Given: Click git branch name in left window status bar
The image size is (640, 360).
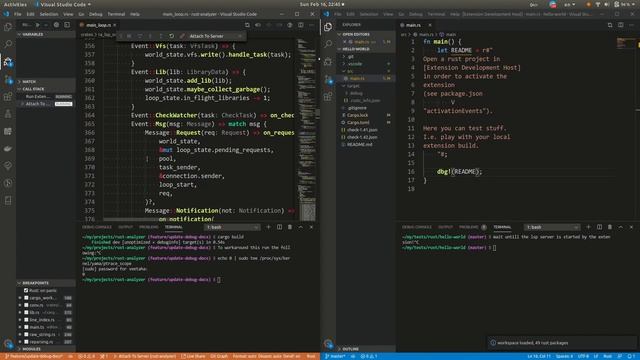Looking at the screenshot, I should click(x=34, y=356).
